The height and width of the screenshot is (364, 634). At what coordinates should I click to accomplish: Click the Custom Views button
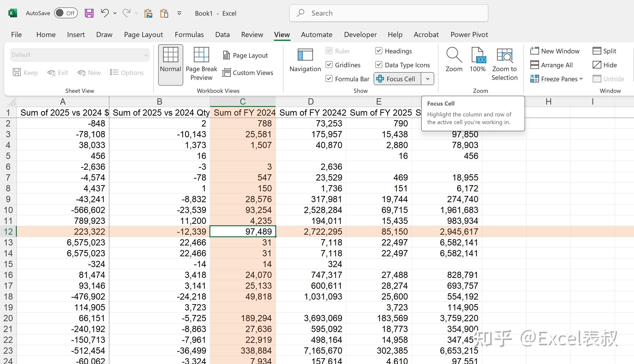click(x=248, y=73)
